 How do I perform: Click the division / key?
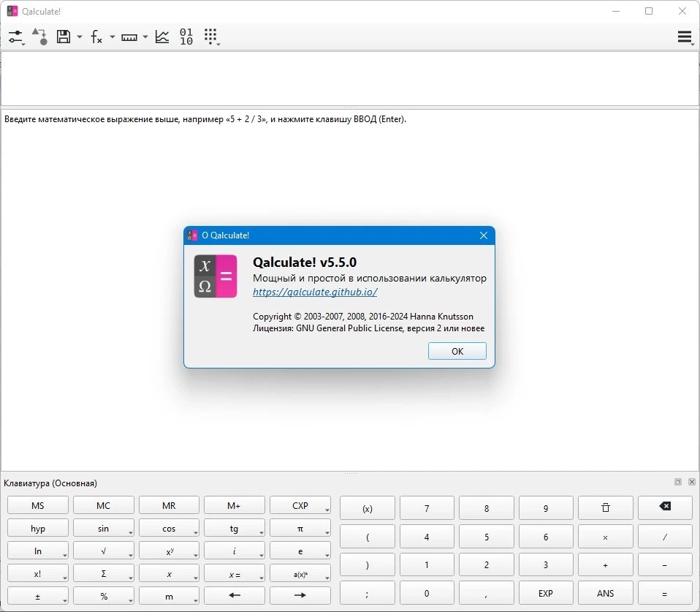(x=665, y=537)
